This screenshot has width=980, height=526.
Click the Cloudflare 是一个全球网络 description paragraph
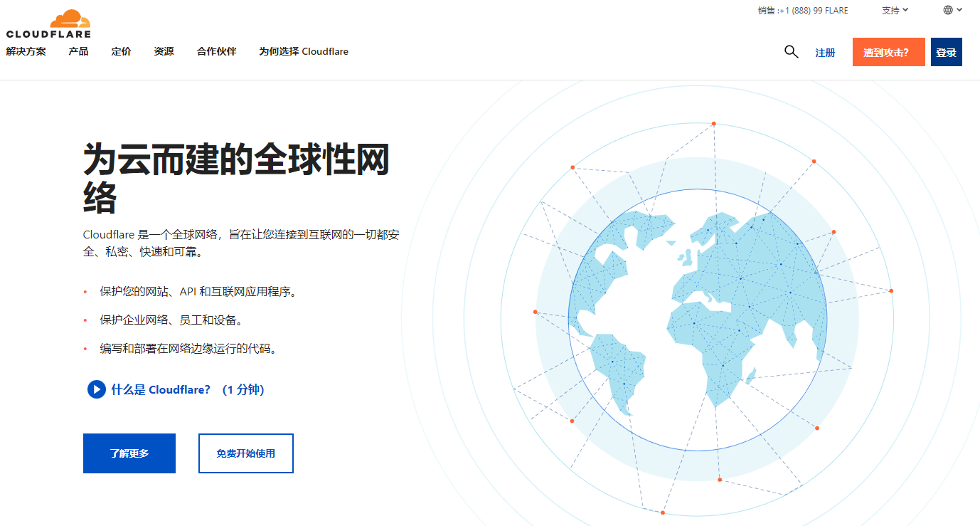tap(241, 243)
